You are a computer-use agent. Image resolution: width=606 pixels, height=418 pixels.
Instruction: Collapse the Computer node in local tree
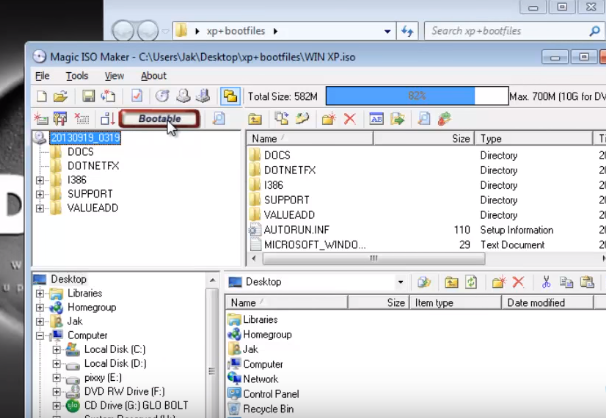(40, 336)
